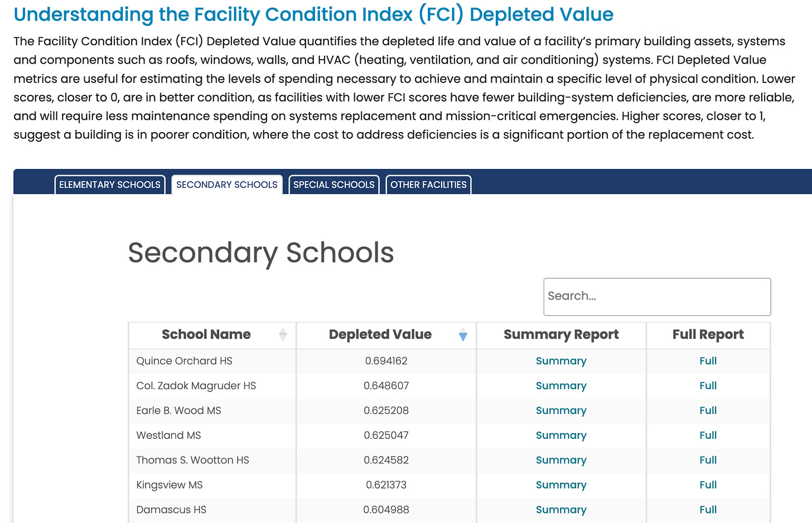Open Summary report for Quince Orchard HS

coord(561,361)
